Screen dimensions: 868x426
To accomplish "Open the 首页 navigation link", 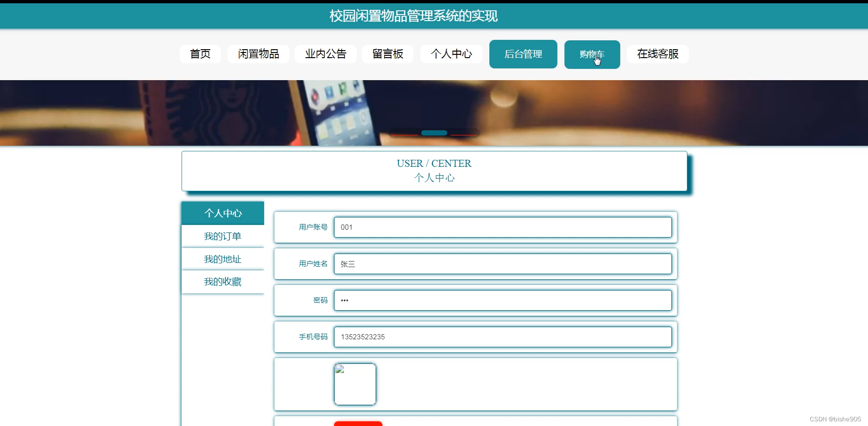I will point(200,54).
